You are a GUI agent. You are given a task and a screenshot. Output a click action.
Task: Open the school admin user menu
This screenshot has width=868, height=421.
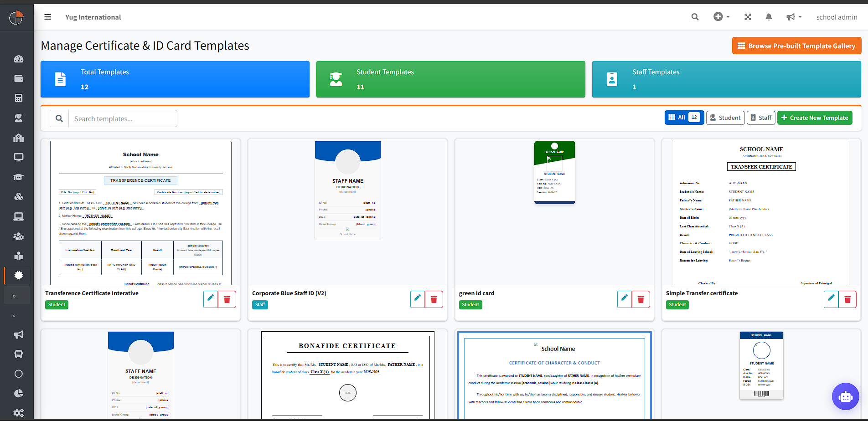(x=837, y=17)
